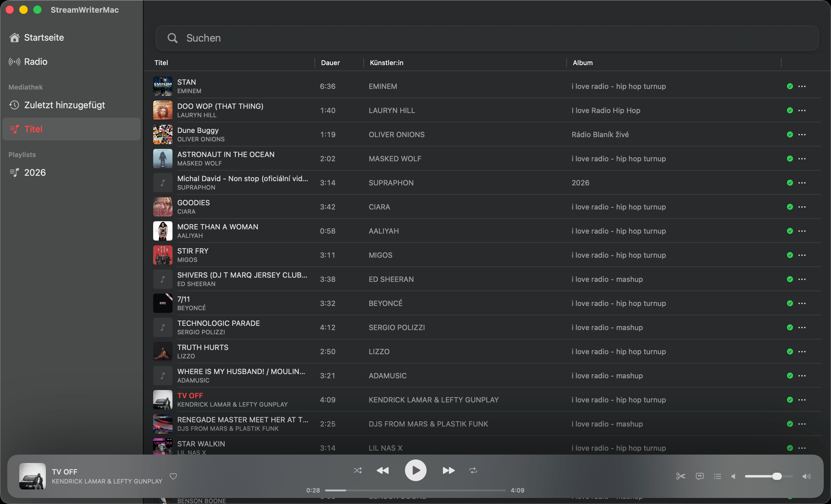
Task: Open more options for STAN
Action: 802,86
